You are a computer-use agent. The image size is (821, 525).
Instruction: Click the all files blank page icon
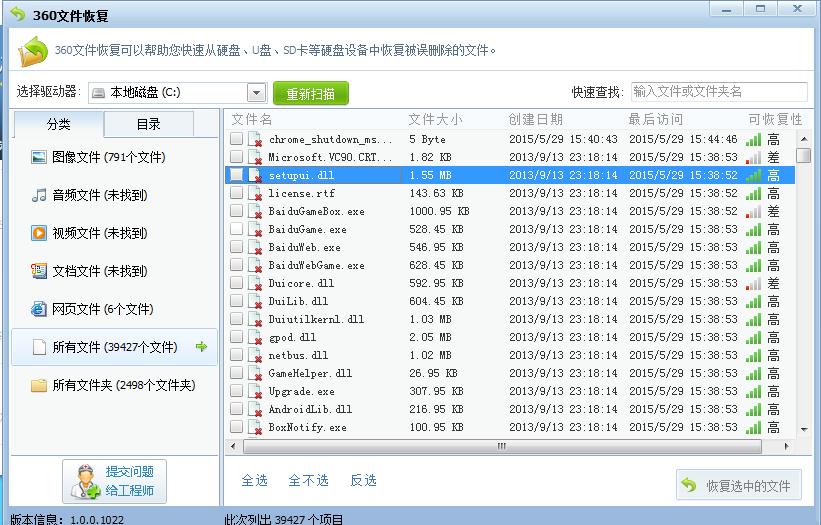pyautogui.click(x=39, y=347)
